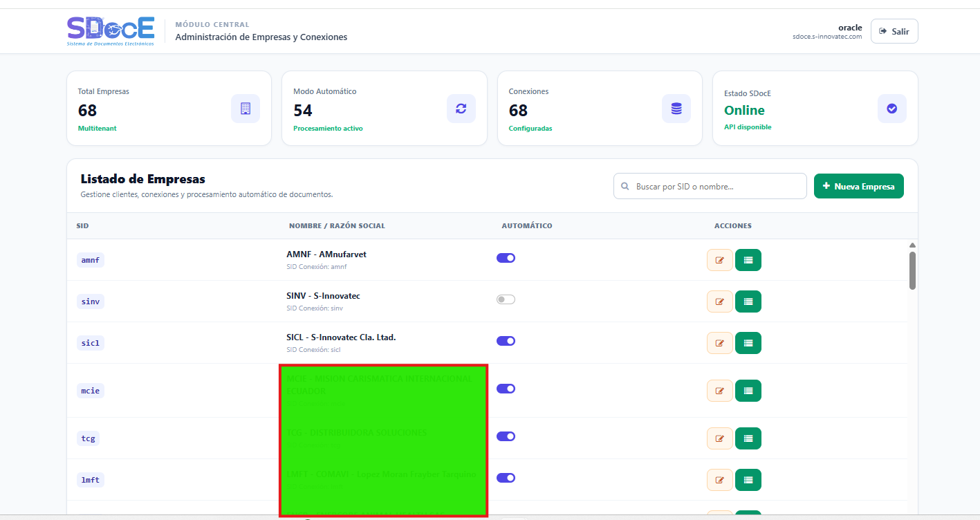The width and height of the screenshot is (980, 520).
Task: Click the green list icon in mcie row
Action: click(748, 391)
